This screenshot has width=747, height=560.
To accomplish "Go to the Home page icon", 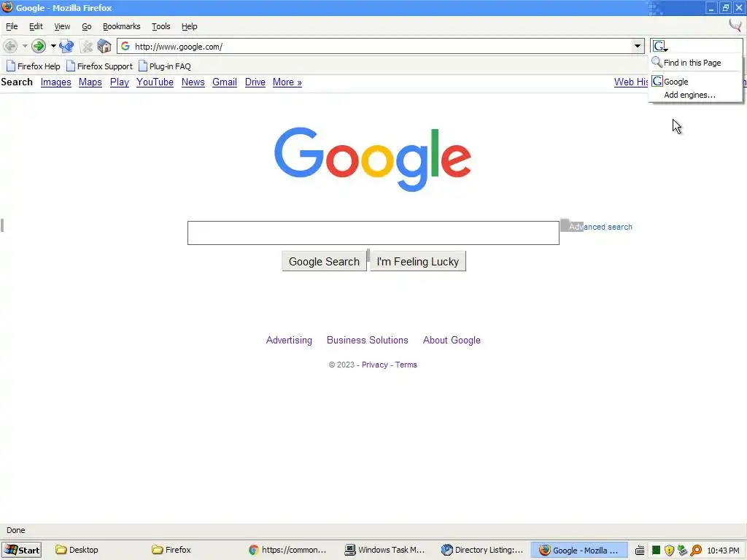I will pyautogui.click(x=104, y=46).
